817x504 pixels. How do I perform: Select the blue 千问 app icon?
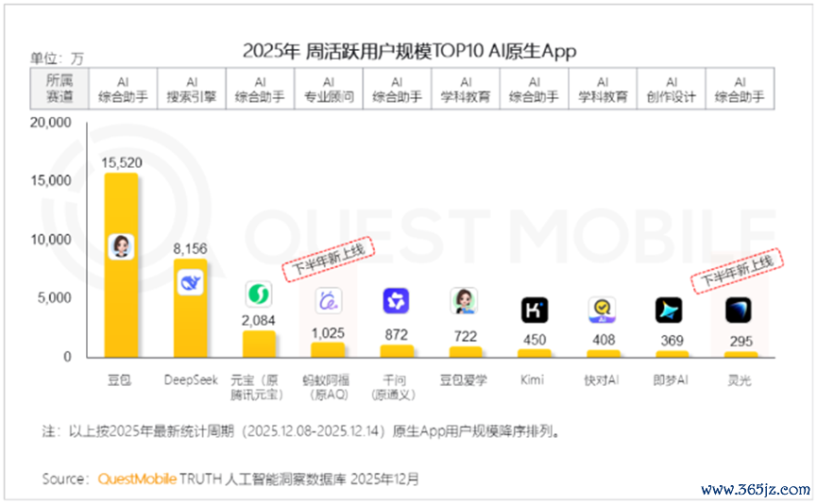pyautogui.click(x=396, y=301)
